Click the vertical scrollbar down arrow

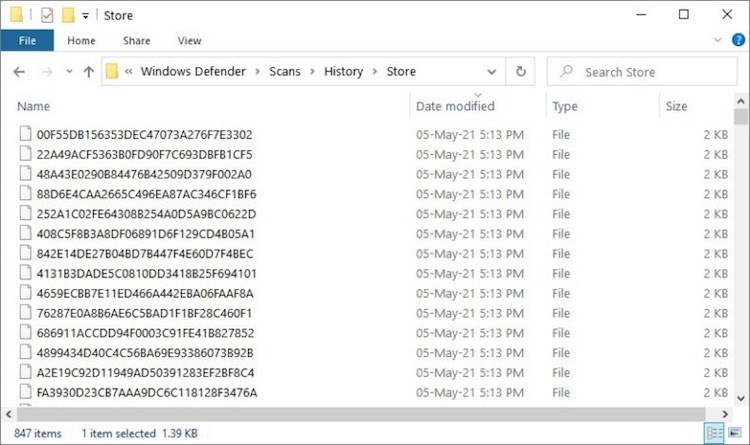pyautogui.click(x=741, y=398)
